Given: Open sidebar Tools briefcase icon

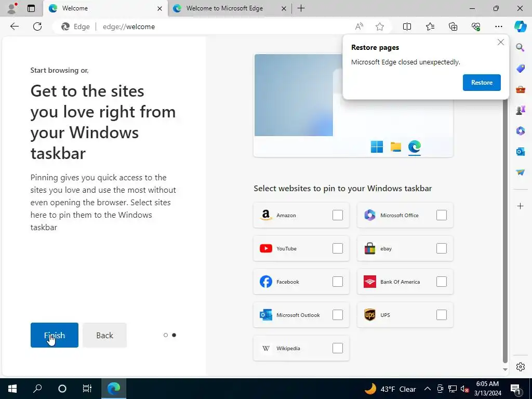Looking at the screenshot, I should point(520,89).
